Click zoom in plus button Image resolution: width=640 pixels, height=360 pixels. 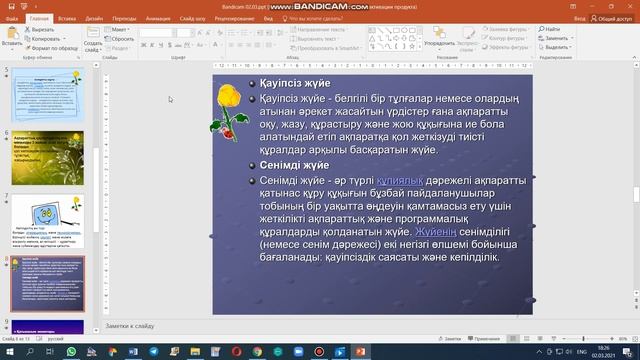tap(612, 339)
